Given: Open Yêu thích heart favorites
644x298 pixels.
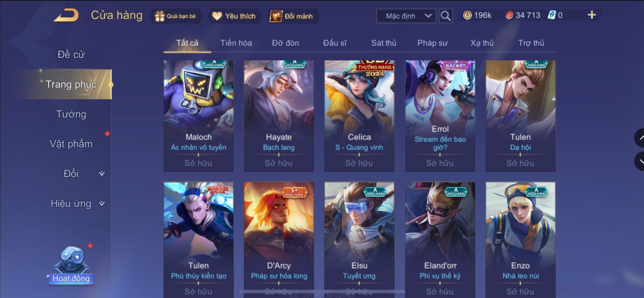Looking at the screenshot, I should (217, 16).
